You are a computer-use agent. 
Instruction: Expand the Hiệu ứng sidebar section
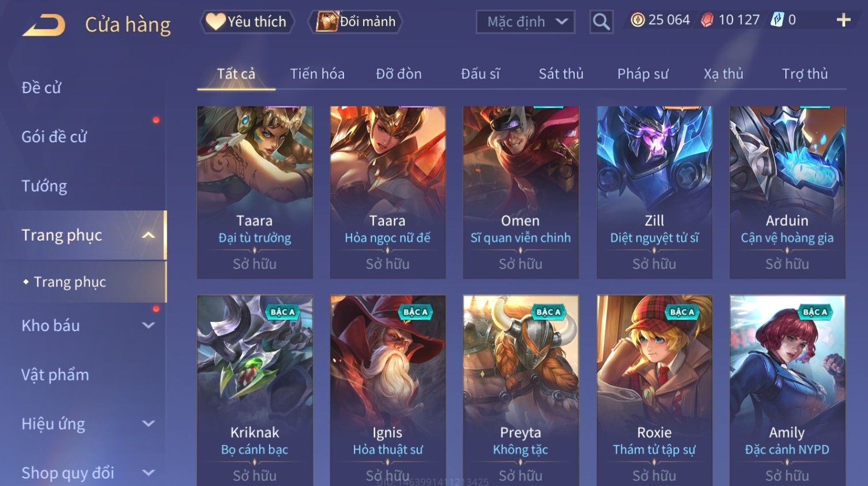[x=149, y=424]
